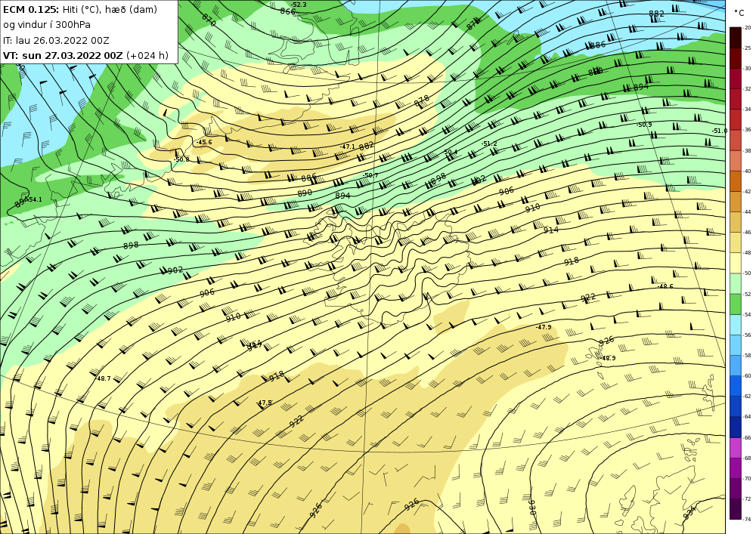Click the 890 height contour label
This screenshot has height=534, width=756.
coord(305,193)
